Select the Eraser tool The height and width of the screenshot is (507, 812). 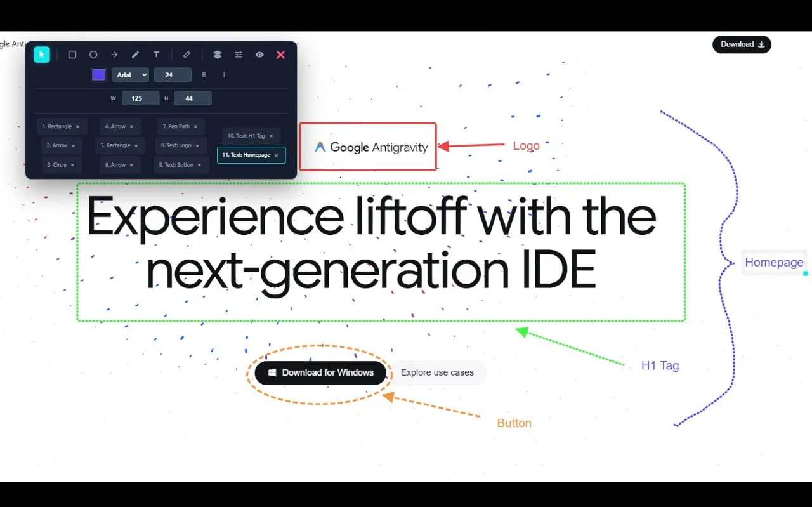tap(187, 55)
